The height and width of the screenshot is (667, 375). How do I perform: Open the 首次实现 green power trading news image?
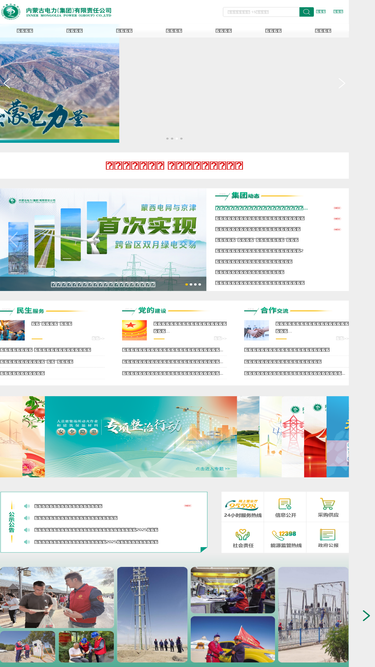(x=103, y=239)
